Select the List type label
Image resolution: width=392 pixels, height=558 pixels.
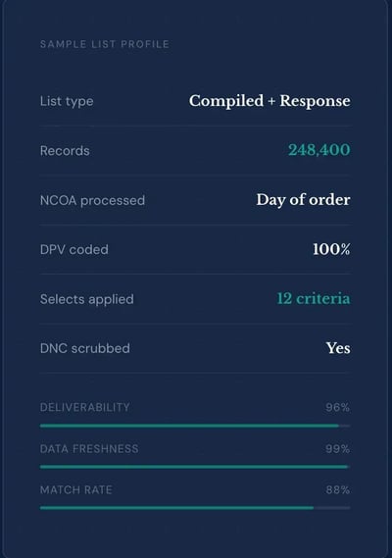pos(67,101)
